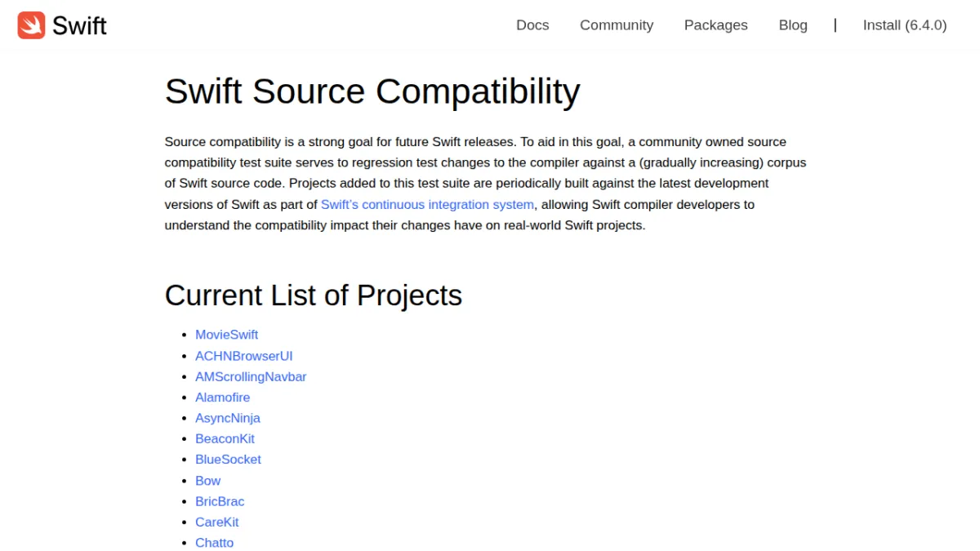
Task: Select the BeaconKit project link
Action: tap(225, 438)
